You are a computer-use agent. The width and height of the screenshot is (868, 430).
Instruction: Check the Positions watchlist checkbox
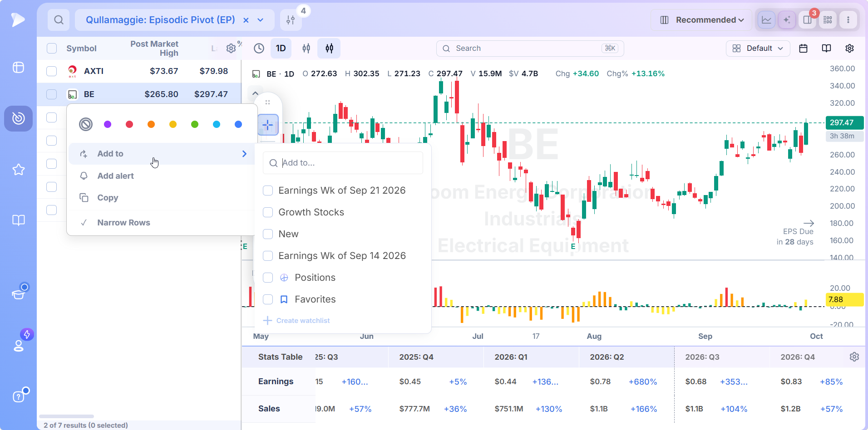(268, 278)
